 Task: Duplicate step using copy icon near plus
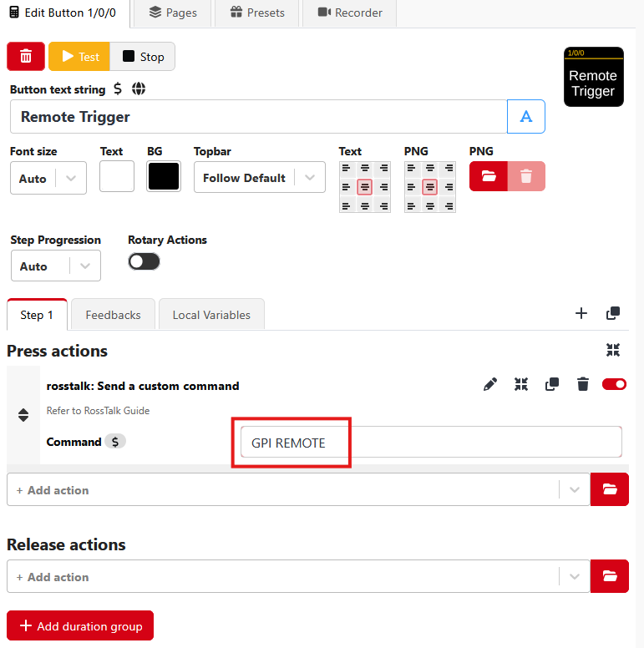tap(613, 313)
